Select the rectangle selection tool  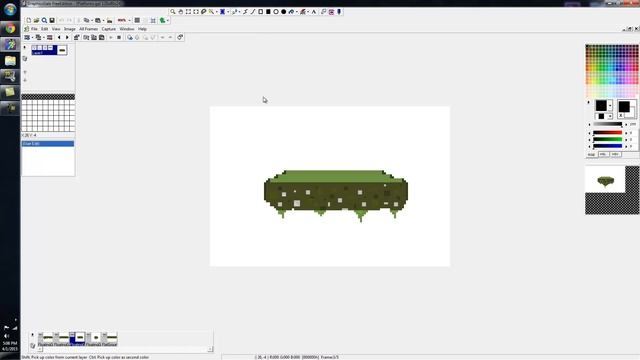(189, 12)
